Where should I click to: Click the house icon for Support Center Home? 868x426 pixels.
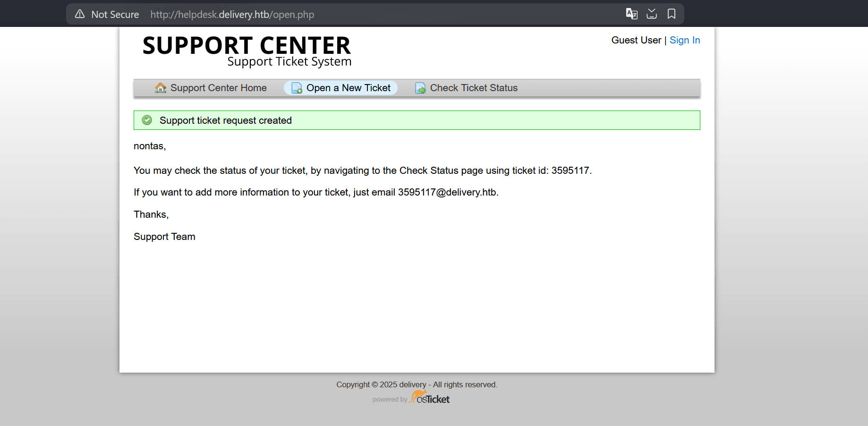161,88
